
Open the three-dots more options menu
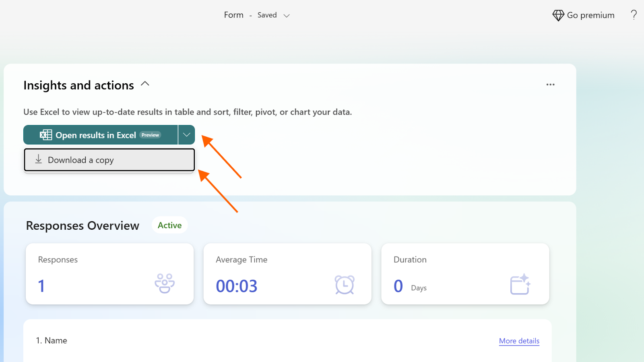pyautogui.click(x=550, y=84)
